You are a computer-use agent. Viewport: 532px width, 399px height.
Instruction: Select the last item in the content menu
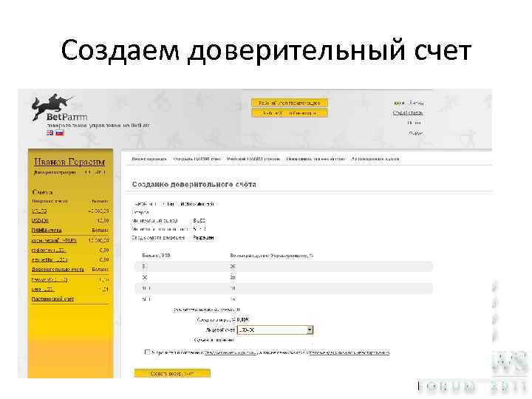point(375,159)
